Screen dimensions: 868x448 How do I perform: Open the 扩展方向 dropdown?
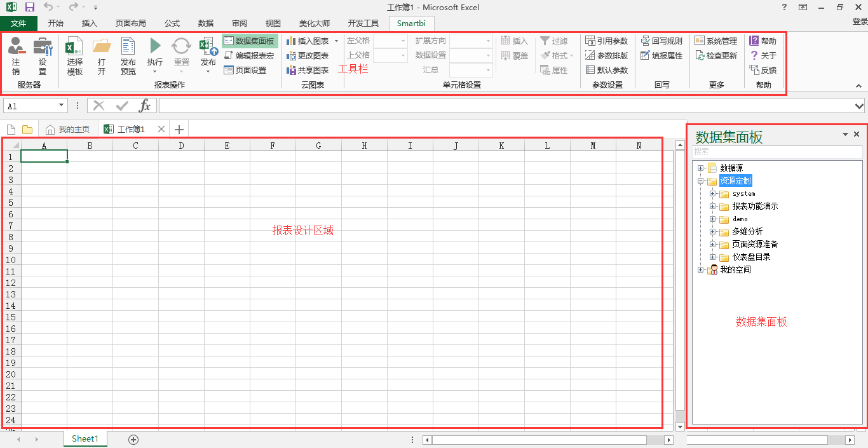coord(471,41)
